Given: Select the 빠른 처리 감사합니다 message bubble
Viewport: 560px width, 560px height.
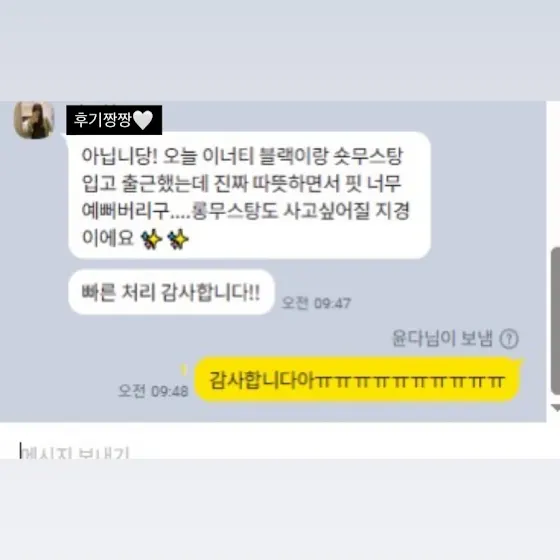Looking at the screenshot, I should click(171, 292).
